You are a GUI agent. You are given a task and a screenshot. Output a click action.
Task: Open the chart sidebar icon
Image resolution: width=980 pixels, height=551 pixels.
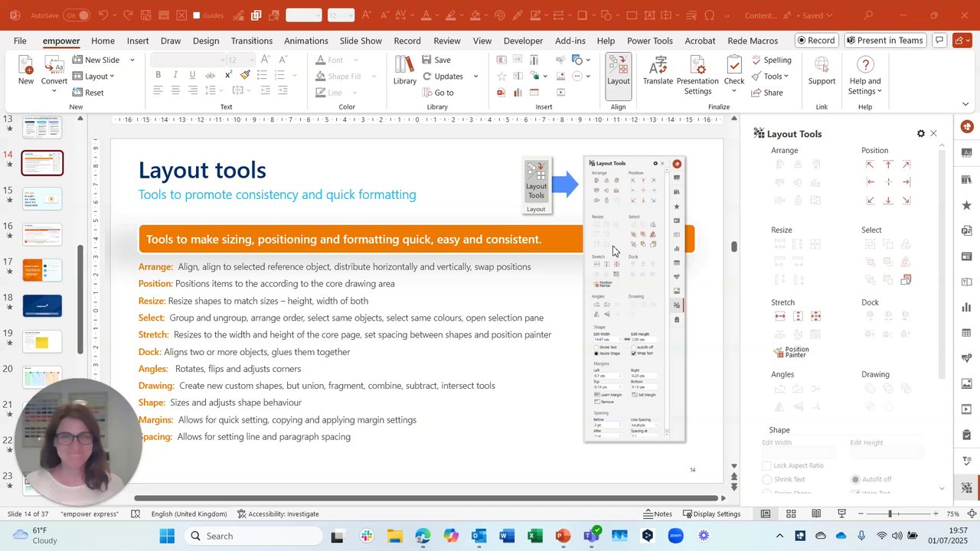[x=967, y=307]
